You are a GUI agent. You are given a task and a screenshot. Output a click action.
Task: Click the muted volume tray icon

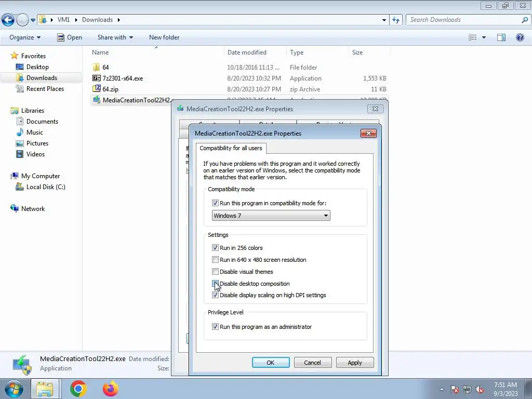point(480,389)
